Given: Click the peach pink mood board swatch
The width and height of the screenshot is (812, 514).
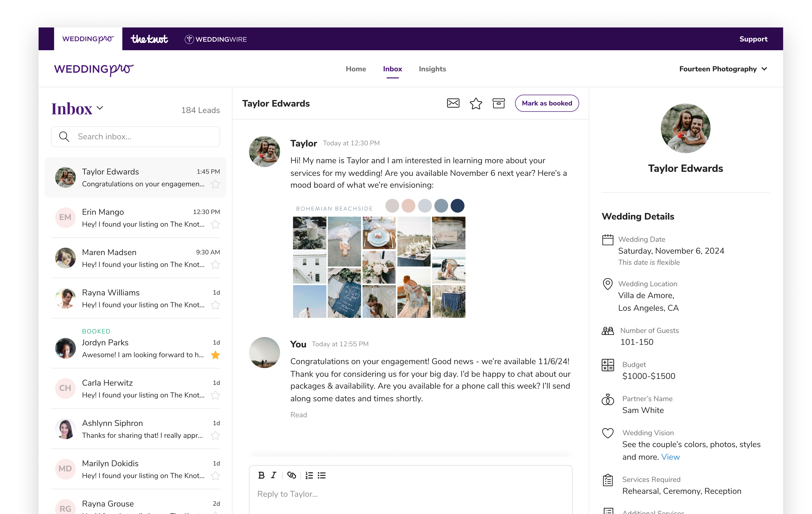Looking at the screenshot, I should click(x=408, y=205).
